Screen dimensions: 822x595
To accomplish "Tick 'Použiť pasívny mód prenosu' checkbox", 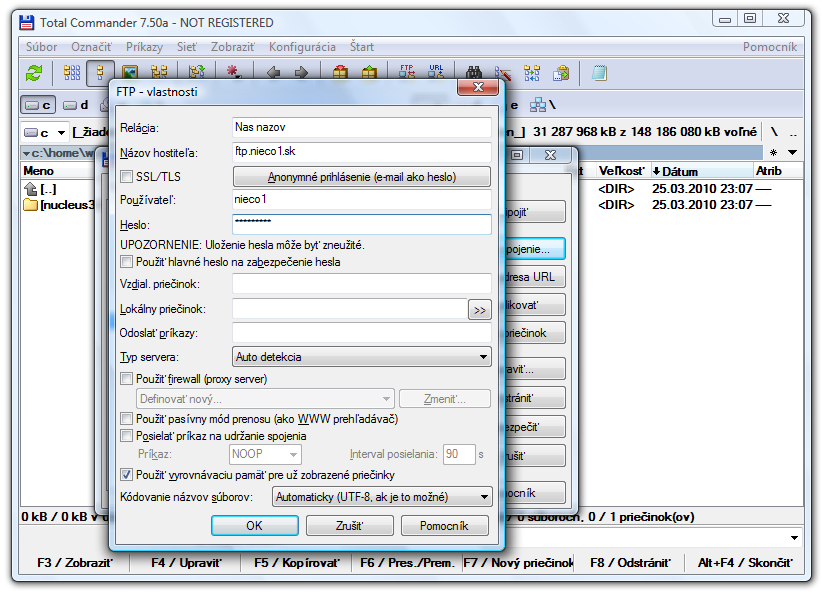I will tap(126, 419).
